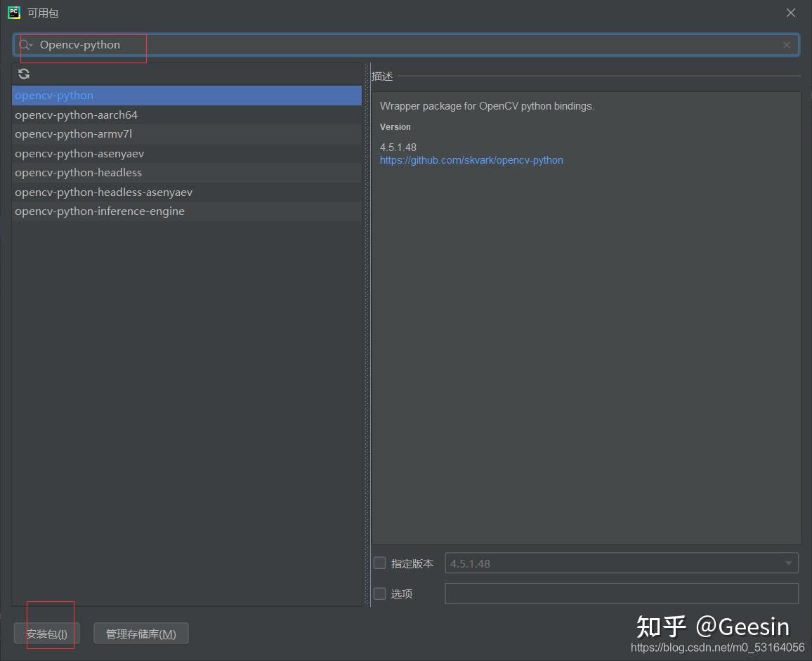Check the 选项 checkbox
The height and width of the screenshot is (661, 812).
click(379, 593)
